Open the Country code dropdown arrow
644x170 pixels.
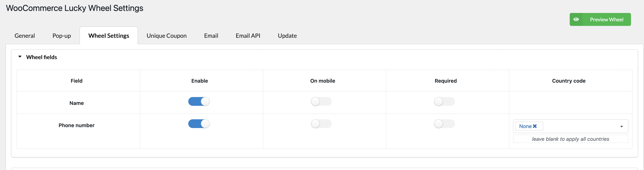[621, 126]
